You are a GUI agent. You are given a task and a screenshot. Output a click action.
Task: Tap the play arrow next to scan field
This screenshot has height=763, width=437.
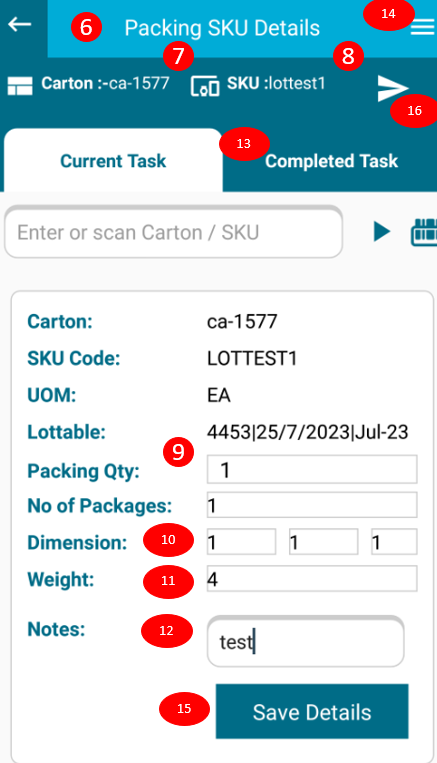click(x=382, y=231)
